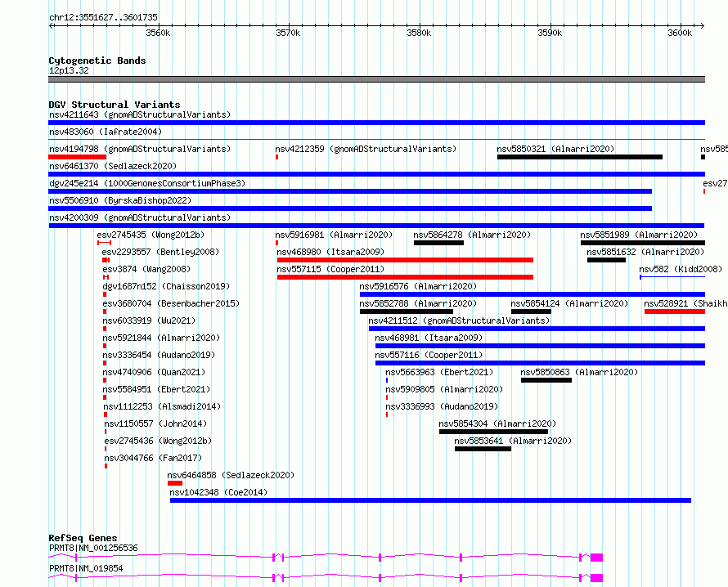
Task: Click esv3874 (Wang2008) label
Action: [x=146, y=269]
